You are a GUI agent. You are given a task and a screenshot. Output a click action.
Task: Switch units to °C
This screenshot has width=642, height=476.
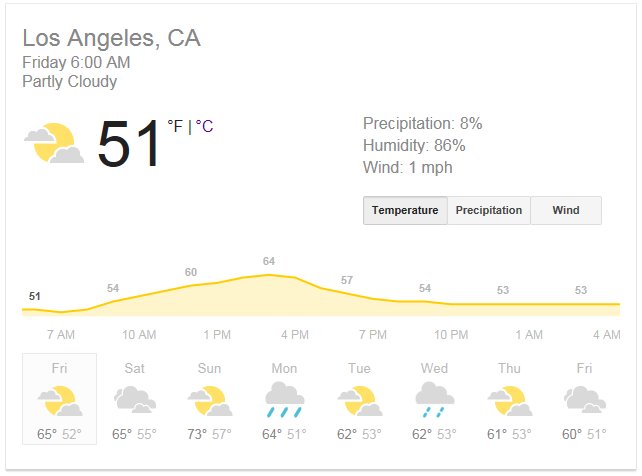204,126
